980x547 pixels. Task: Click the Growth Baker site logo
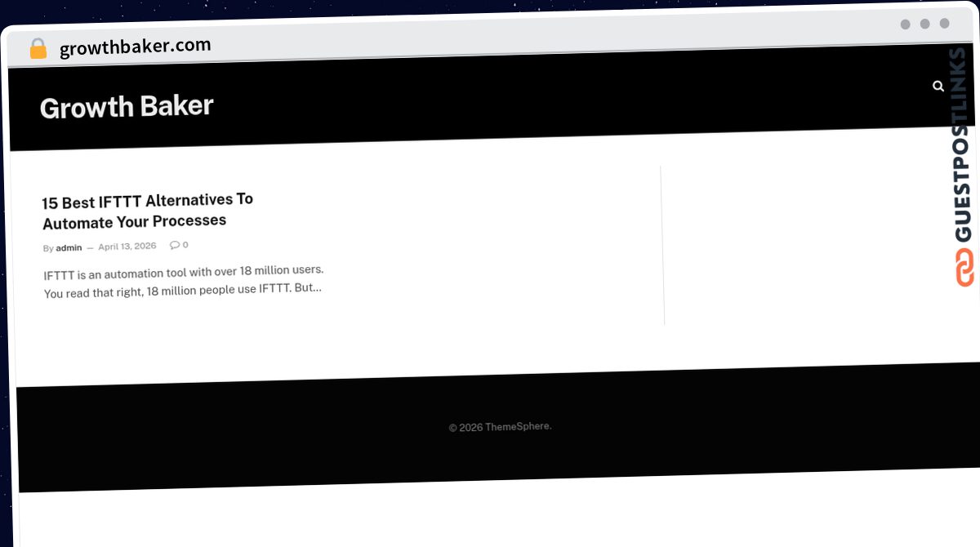tap(127, 106)
